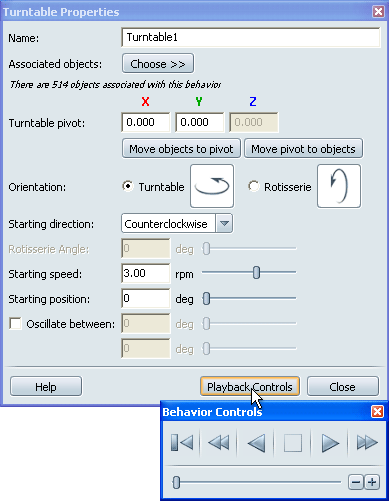The height and width of the screenshot is (501, 389).
Task: Click the Name text field
Action: pyautogui.click(x=251, y=37)
